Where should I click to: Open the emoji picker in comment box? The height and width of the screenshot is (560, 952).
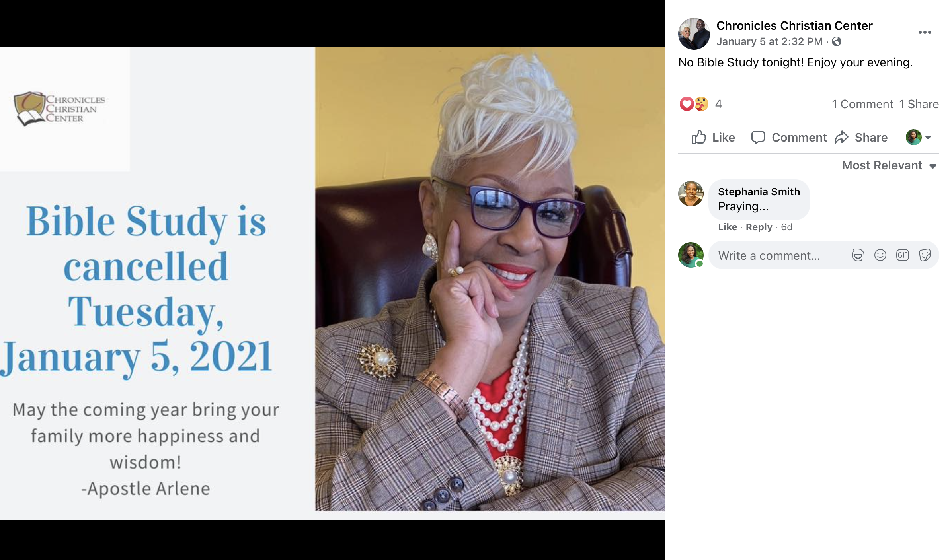(x=880, y=255)
